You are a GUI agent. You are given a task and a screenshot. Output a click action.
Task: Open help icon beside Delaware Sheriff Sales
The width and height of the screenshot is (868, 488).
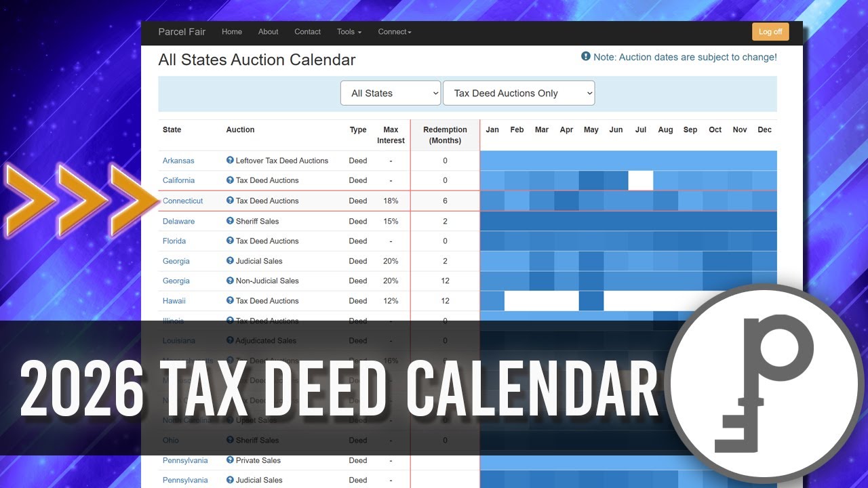tap(230, 221)
